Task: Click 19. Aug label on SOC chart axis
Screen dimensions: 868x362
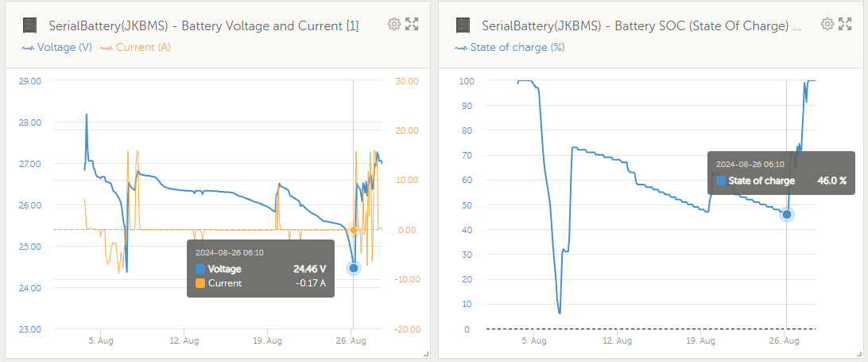Action: tap(701, 341)
